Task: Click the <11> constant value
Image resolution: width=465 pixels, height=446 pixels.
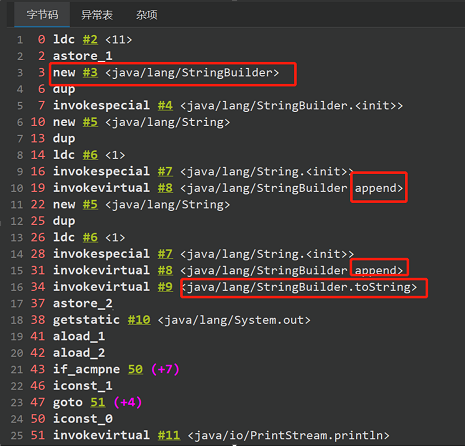Action: coord(119,40)
